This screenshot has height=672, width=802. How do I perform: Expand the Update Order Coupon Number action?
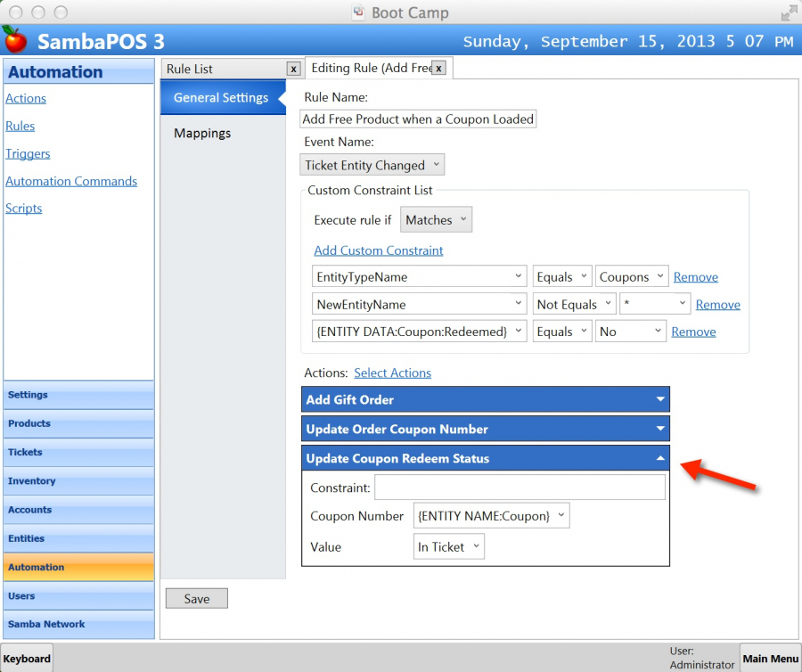click(x=660, y=430)
